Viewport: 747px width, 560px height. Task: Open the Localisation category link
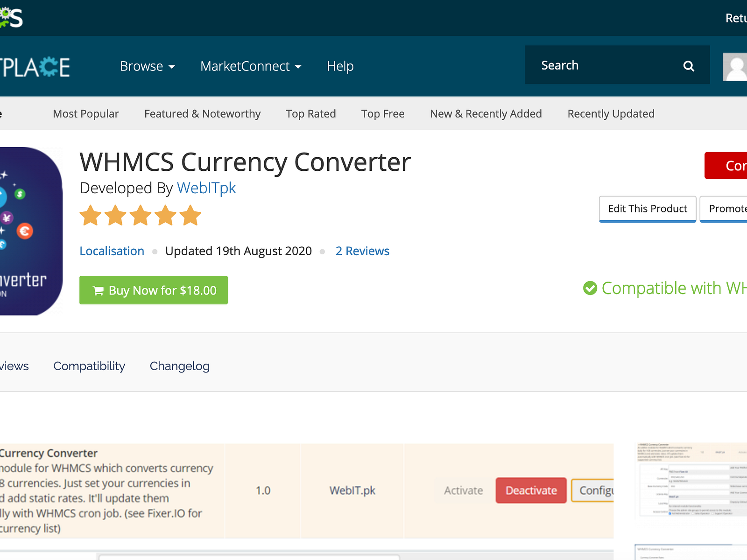click(x=112, y=251)
